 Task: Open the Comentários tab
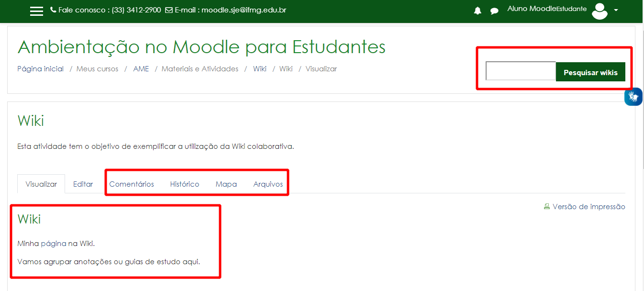pyautogui.click(x=132, y=183)
